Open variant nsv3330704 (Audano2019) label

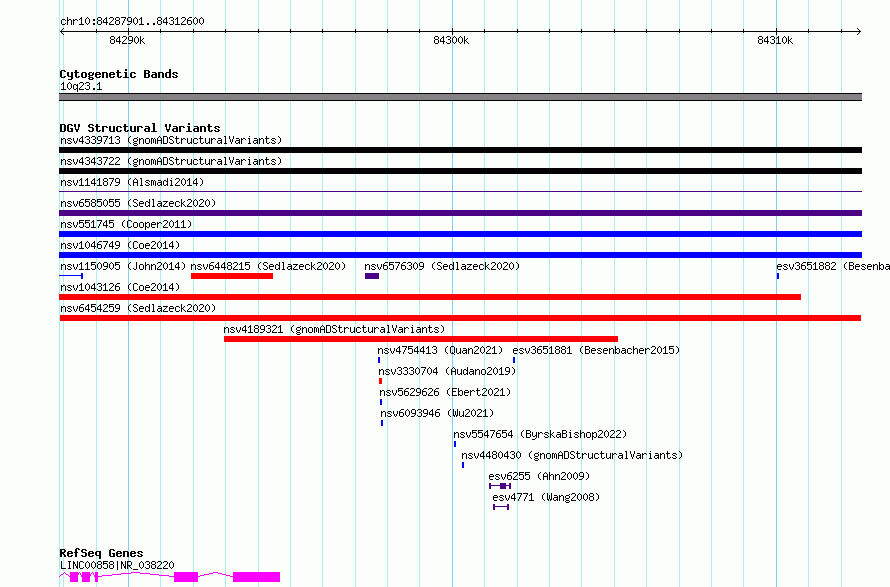click(447, 371)
